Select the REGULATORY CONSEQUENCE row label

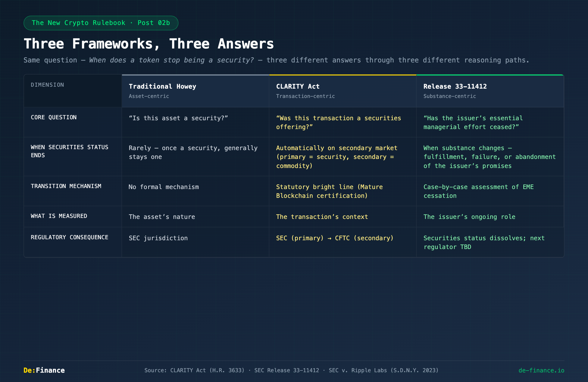(x=70, y=237)
